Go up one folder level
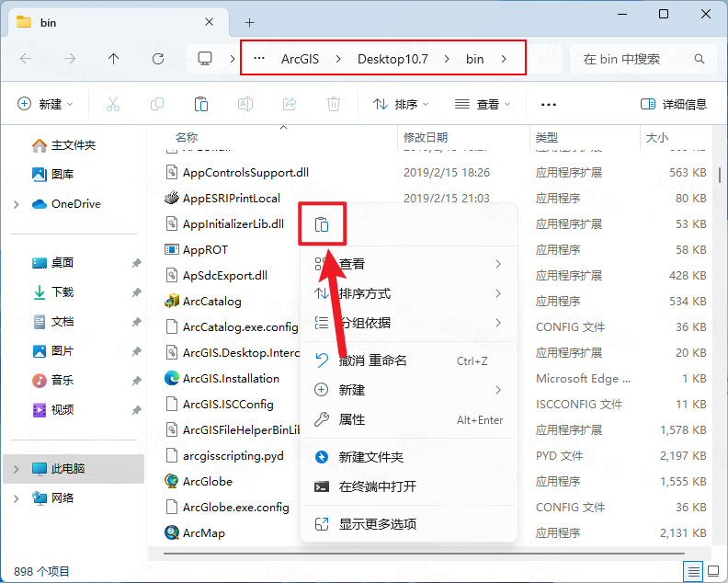Screen dimensions: 728x583 [113, 59]
